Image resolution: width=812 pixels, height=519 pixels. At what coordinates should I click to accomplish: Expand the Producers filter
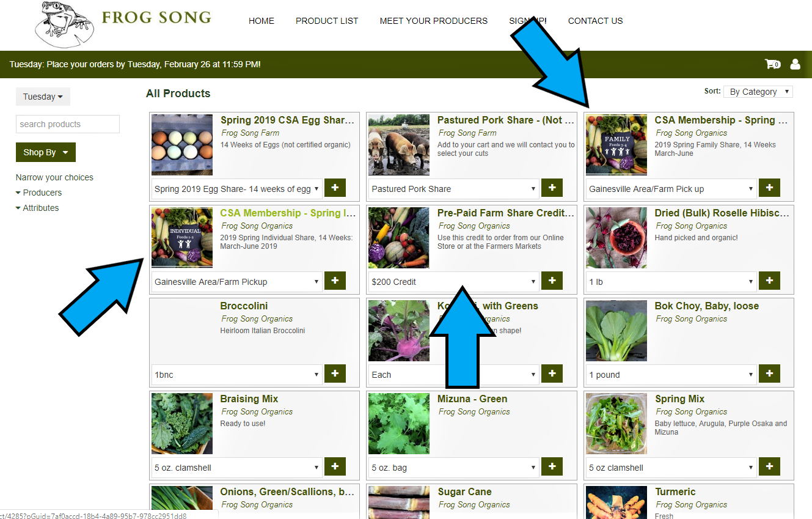pyautogui.click(x=38, y=193)
